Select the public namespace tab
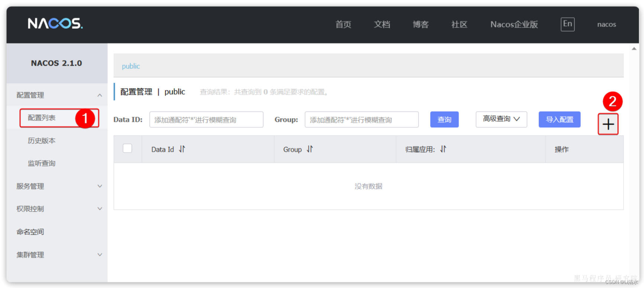 tap(131, 66)
